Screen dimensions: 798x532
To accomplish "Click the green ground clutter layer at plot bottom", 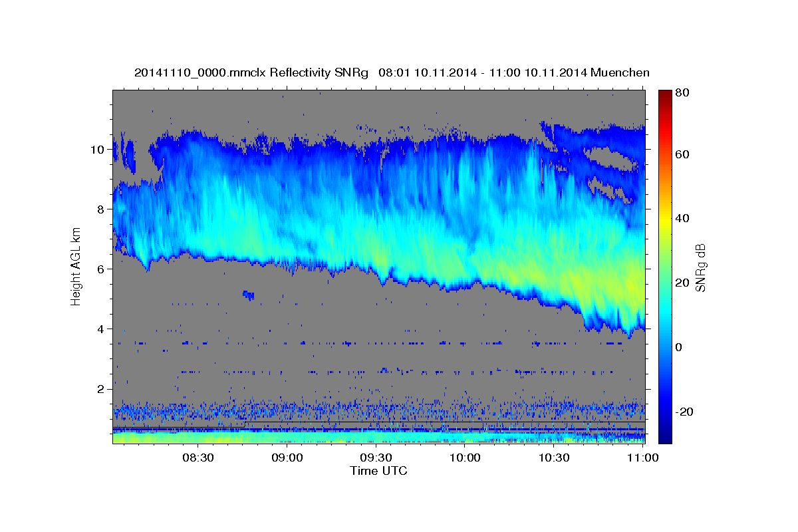I will pyautogui.click(x=378, y=437).
